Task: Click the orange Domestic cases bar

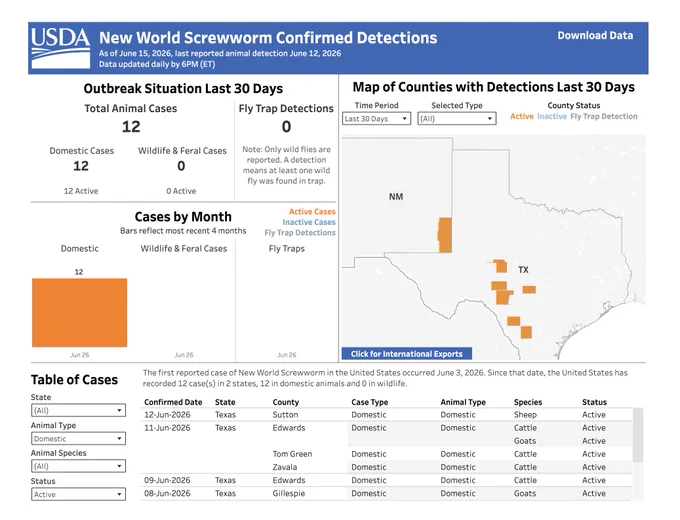Action: pos(79,312)
